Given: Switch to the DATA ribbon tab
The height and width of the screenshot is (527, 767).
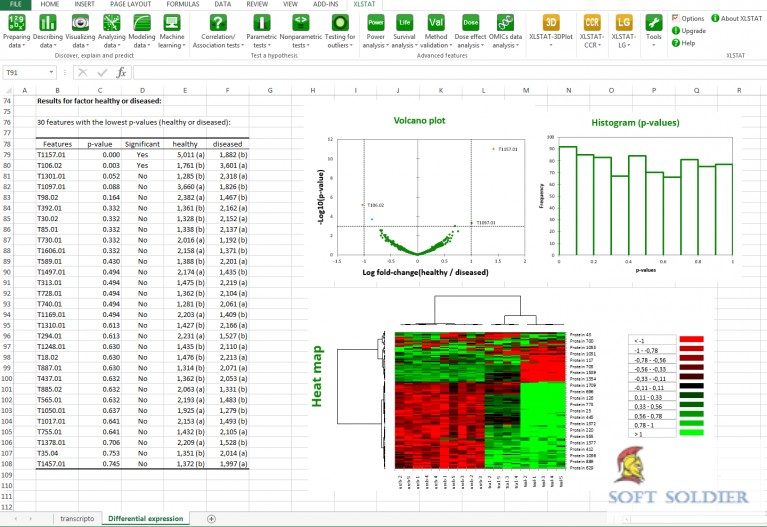Looking at the screenshot, I should [x=223, y=4].
